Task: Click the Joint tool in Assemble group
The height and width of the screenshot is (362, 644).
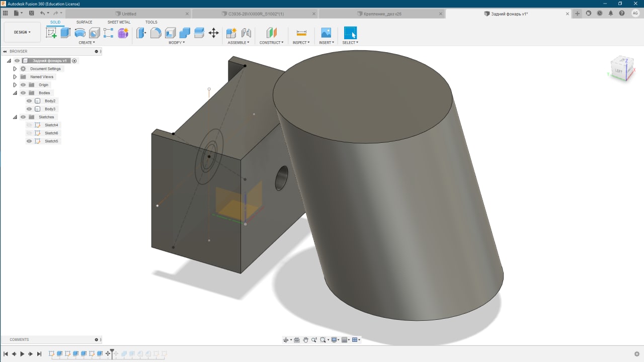Action: point(246,33)
